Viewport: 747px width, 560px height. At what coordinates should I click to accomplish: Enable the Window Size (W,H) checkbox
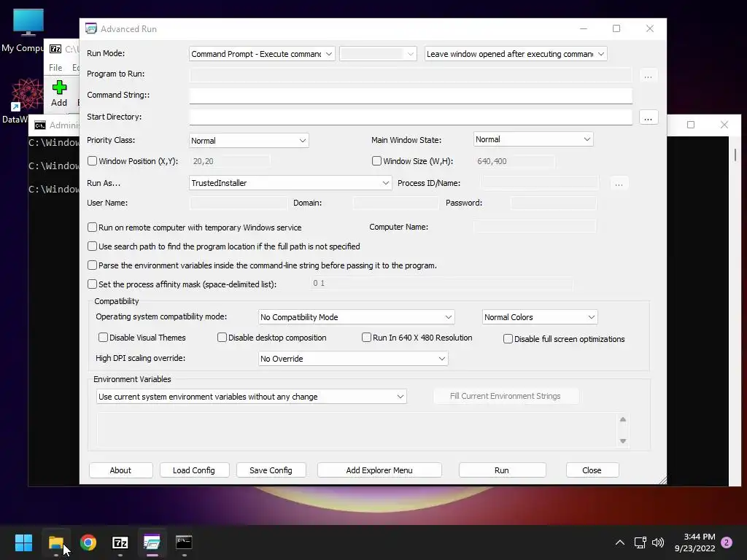[376, 161]
